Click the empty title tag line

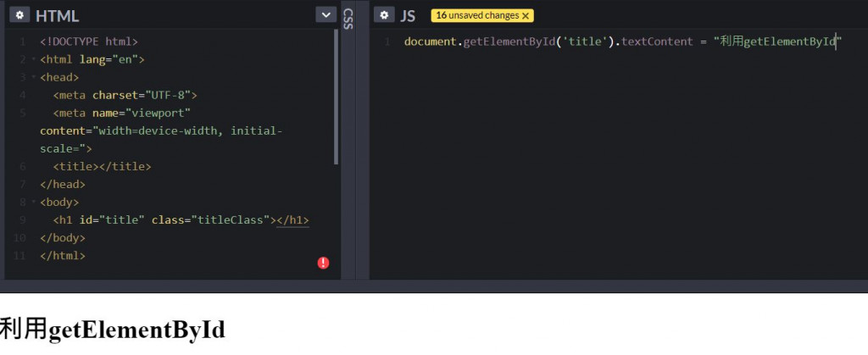[102, 166]
